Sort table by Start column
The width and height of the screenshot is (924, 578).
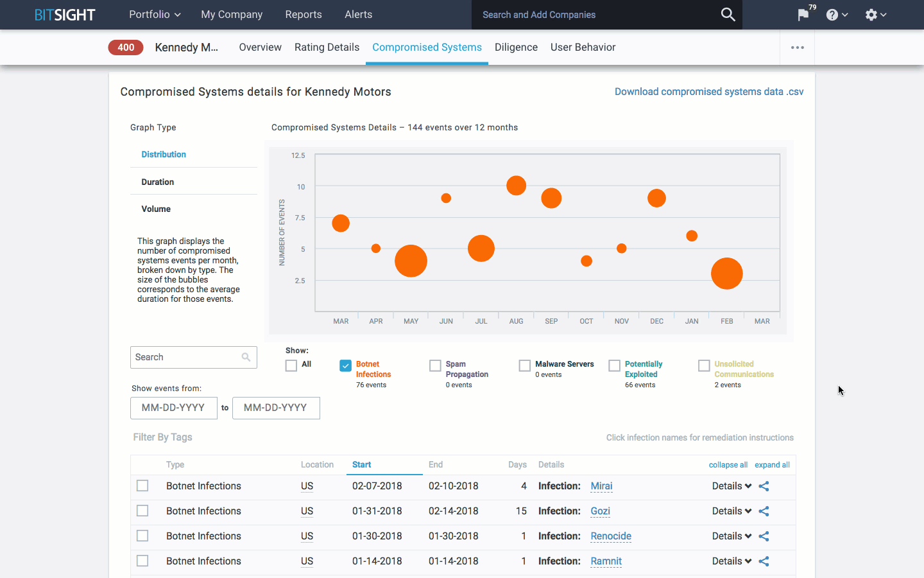tap(362, 465)
